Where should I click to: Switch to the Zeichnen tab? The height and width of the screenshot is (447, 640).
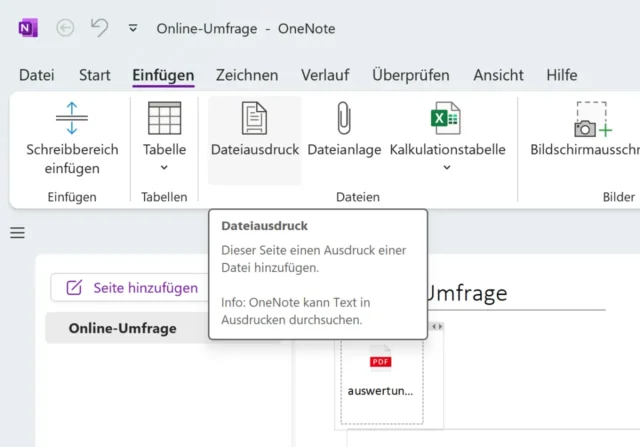[x=247, y=75]
